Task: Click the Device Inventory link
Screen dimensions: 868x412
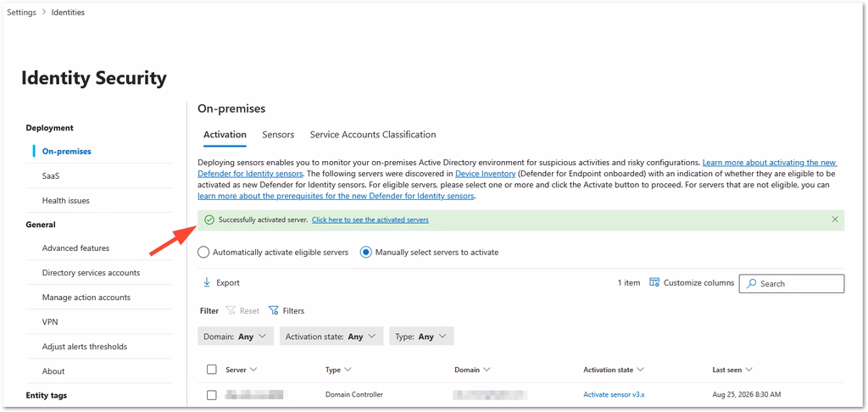Action: pyautogui.click(x=486, y=174)
